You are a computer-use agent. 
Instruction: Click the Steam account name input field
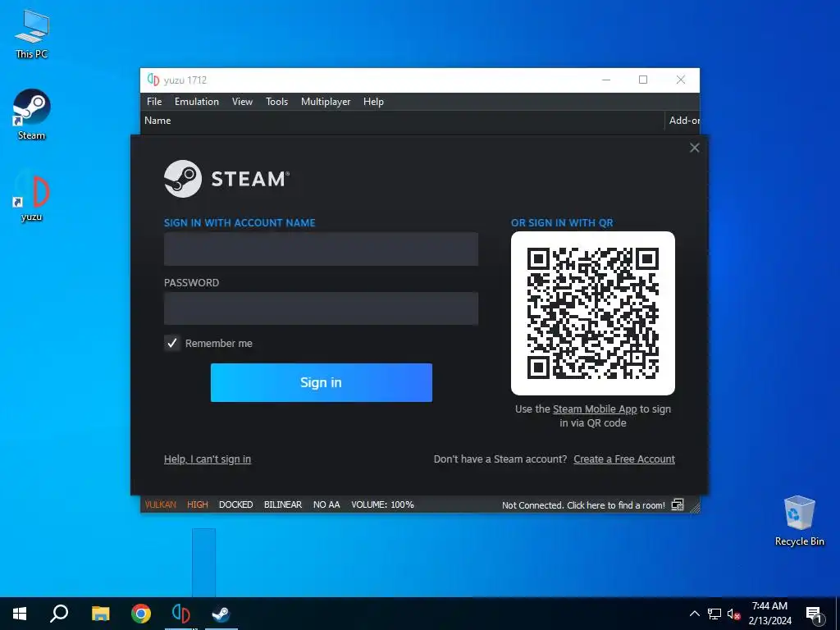(x=321, y=249)
